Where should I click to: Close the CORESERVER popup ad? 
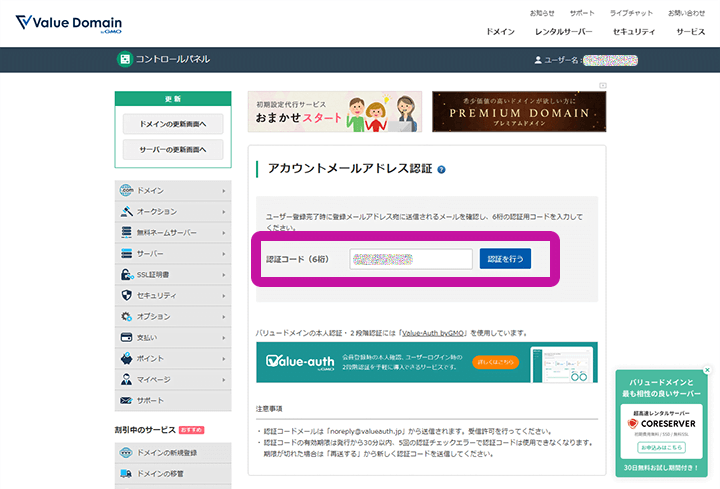(707, 370)
